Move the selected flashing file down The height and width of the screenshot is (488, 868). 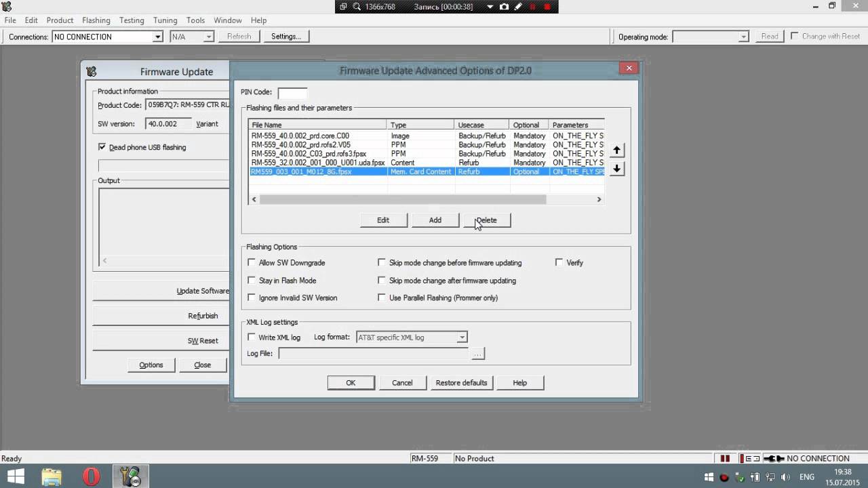point(616,168)
